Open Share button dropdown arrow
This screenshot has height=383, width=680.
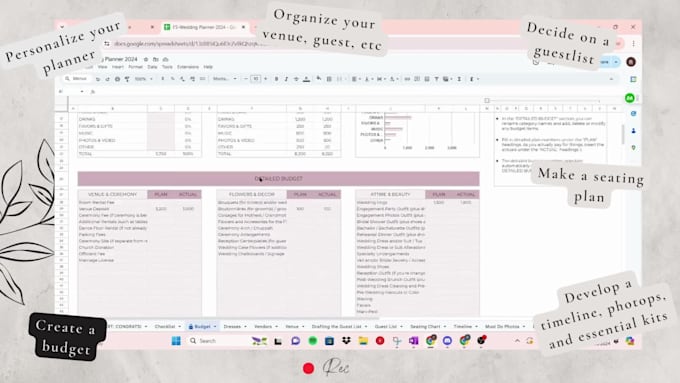tap(616, 62)
